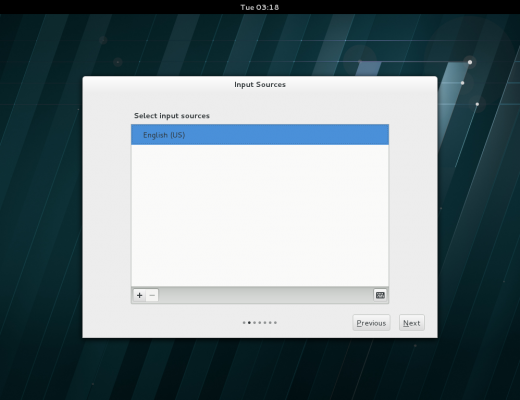The image size is (520, 400).
Task: Select English (US) input source row
Action: 260,135
